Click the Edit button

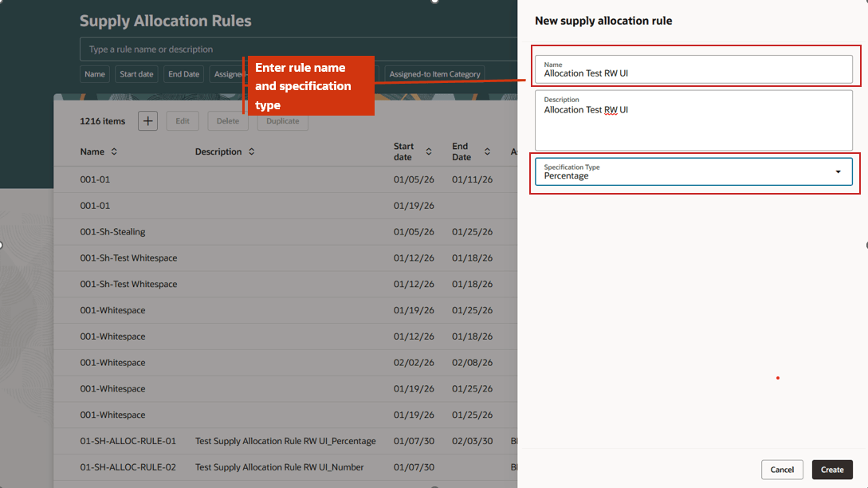[x=183, y=120]
